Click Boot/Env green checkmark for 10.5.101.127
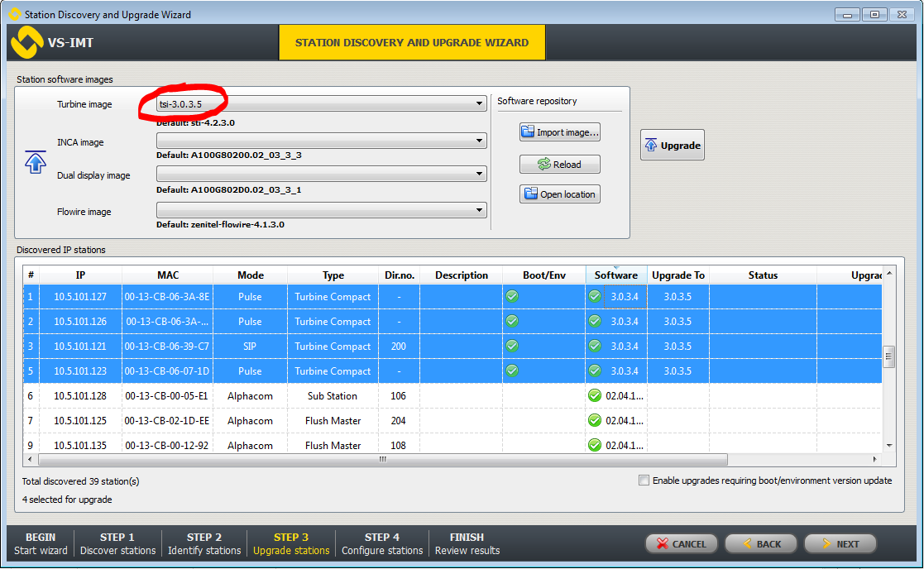This screenshot has height=569, width=924. pos(512,296)
